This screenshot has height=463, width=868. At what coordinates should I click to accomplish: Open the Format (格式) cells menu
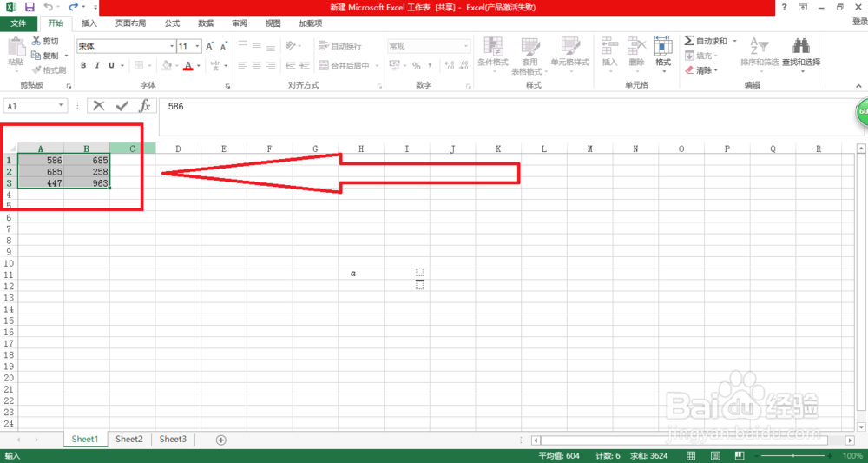coord(662,56)
